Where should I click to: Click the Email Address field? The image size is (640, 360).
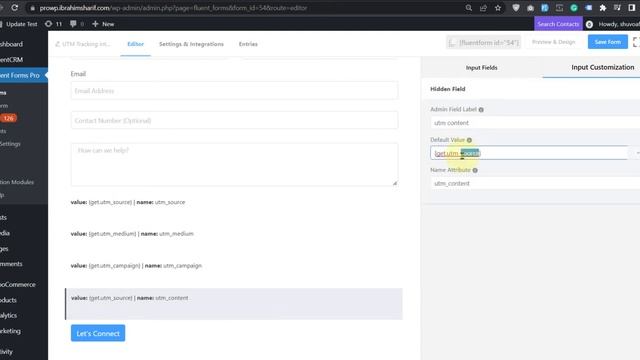pos(234,91)
